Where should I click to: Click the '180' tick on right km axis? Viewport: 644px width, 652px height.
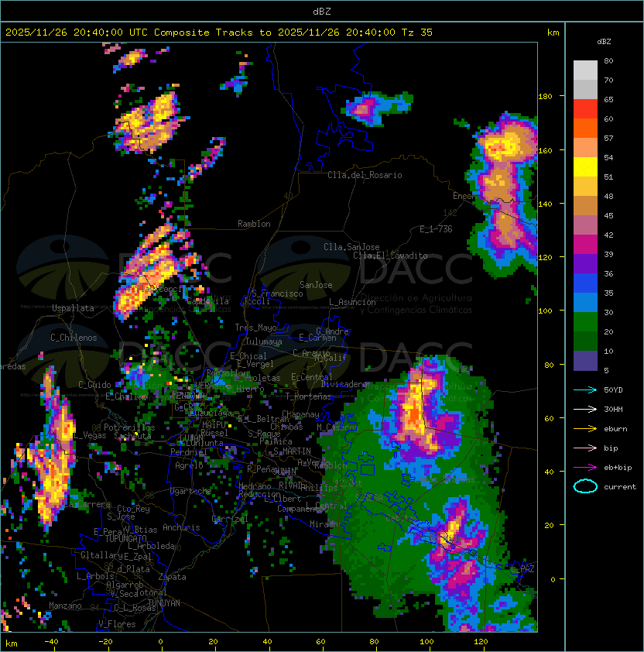coord(546,97)
